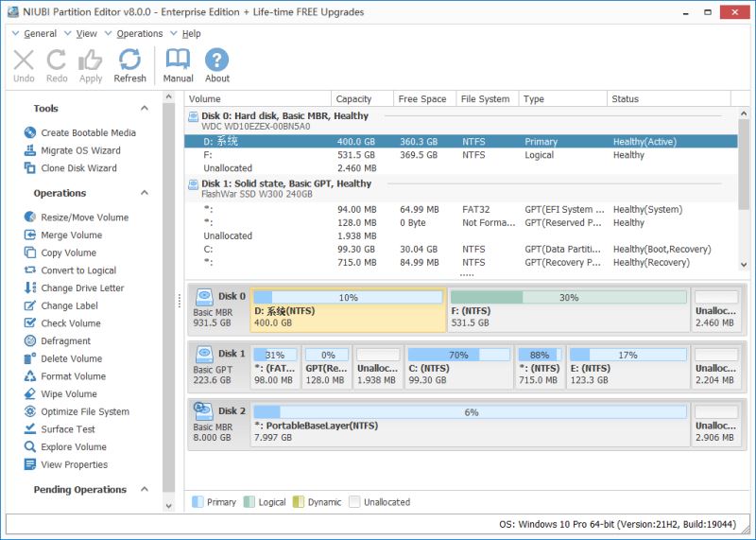Click the Create Bootable Media icon
Image resolution: width=756 pixels, height=540 pixels.
point(30,132)
